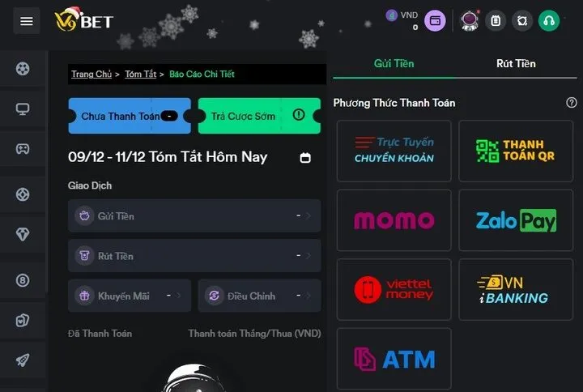Select the rocket sidebar icon

23,360
